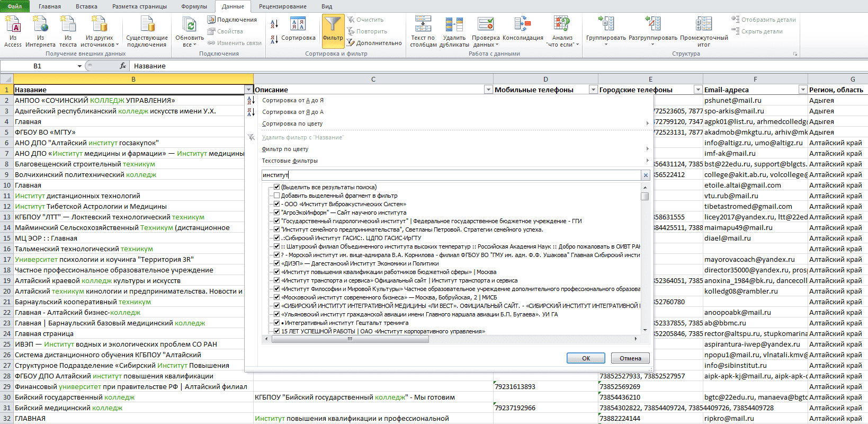Clear the filter search box with X
This screenshot has width=868, height=424.
pyautogui.click(x=646, y=175)
